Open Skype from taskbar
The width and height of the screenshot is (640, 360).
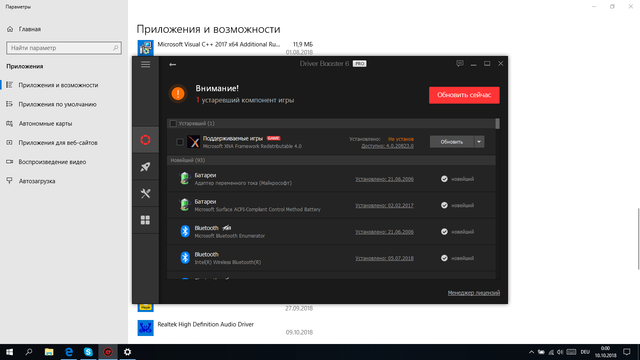tap(88, 352)
